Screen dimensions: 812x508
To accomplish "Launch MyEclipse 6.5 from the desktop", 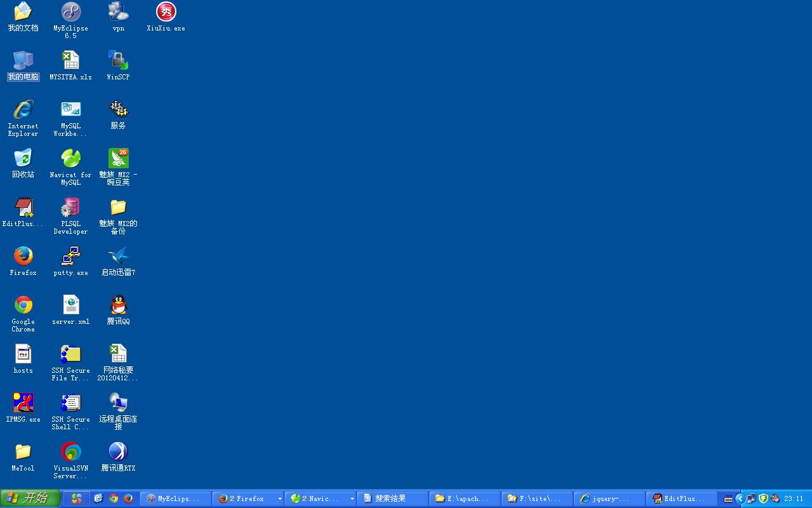I will click(x=70, y=21).
